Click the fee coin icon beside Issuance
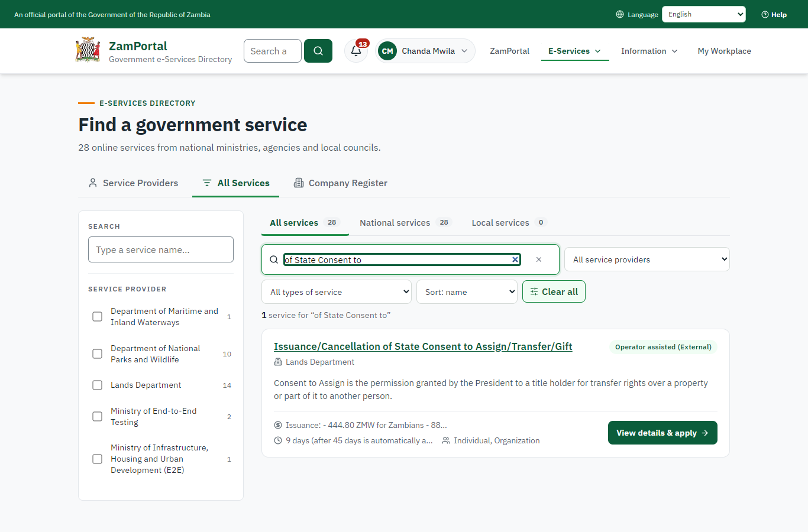 click(x=278, y=425)
